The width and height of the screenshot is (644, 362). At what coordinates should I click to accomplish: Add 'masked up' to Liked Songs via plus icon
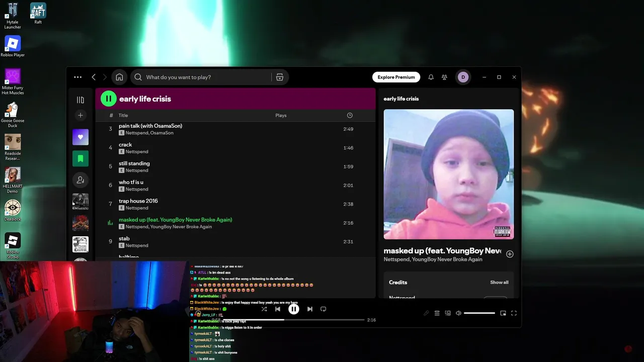(x=510, y=254)
